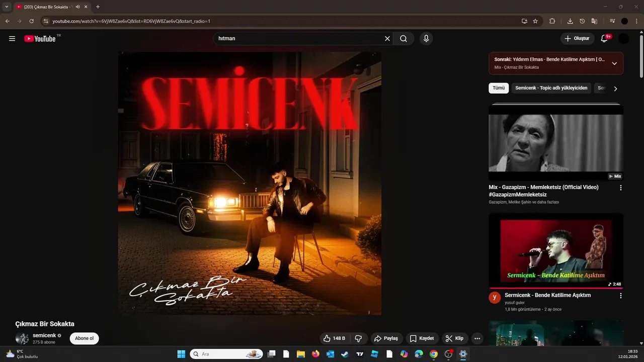Open the history clock icon in the toolbar
Viewport: 644px width, 362px height.
point(582,21)
